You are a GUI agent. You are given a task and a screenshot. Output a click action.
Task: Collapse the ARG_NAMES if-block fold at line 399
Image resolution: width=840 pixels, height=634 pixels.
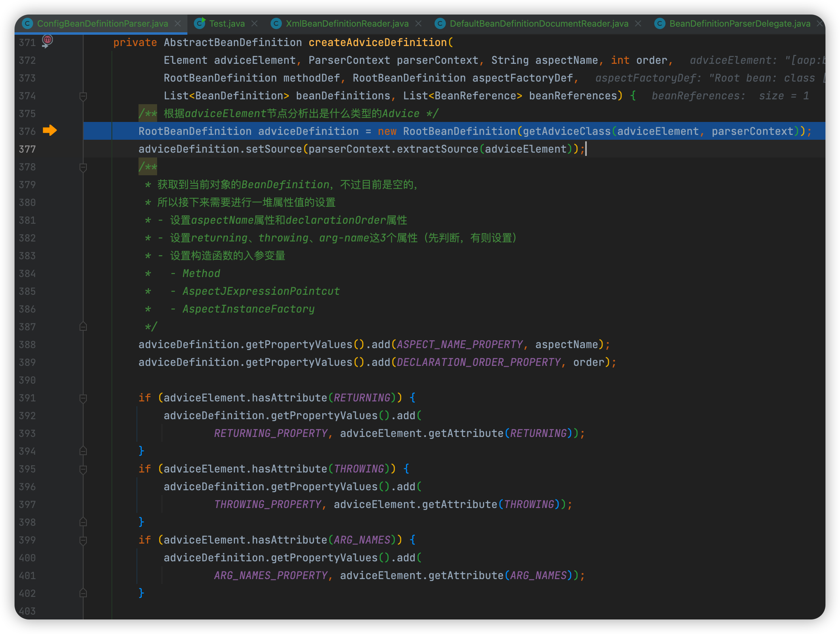point(83,540)
